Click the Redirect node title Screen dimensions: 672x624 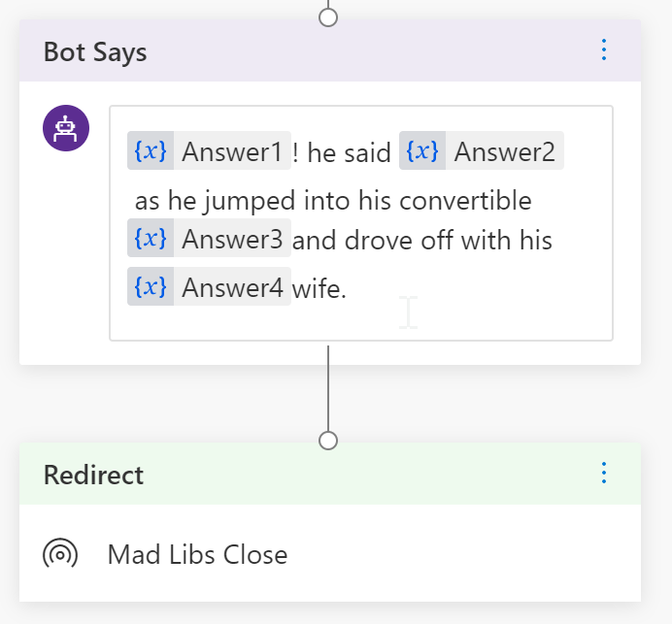93,475
